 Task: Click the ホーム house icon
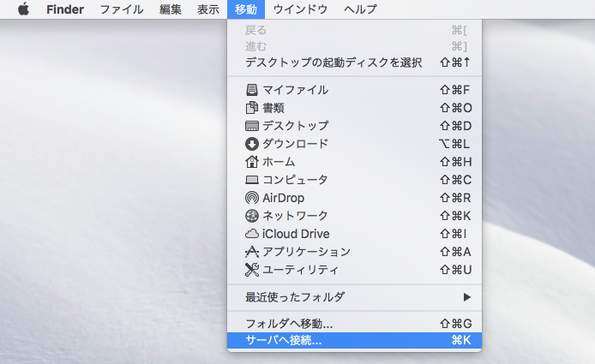251,162
